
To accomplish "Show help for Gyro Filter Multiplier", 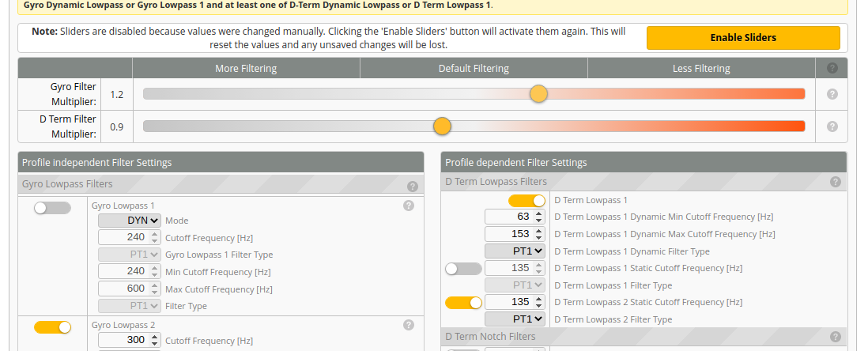I will click(832, 94).
